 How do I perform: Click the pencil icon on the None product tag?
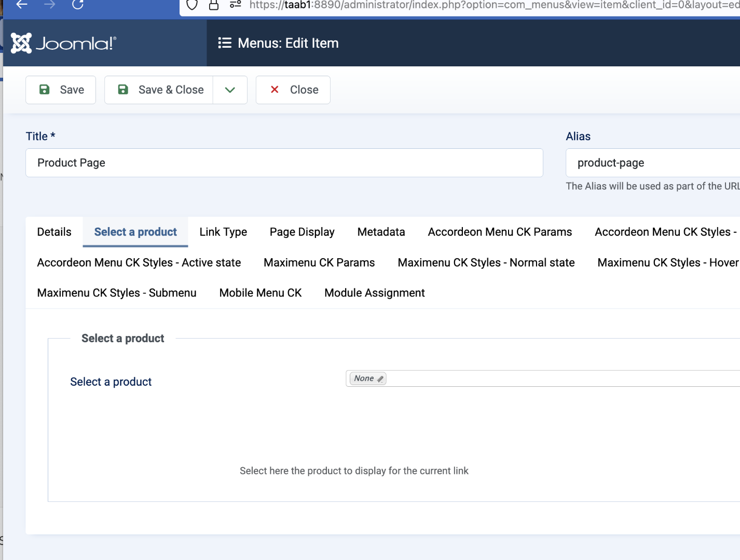click(380, 379)
